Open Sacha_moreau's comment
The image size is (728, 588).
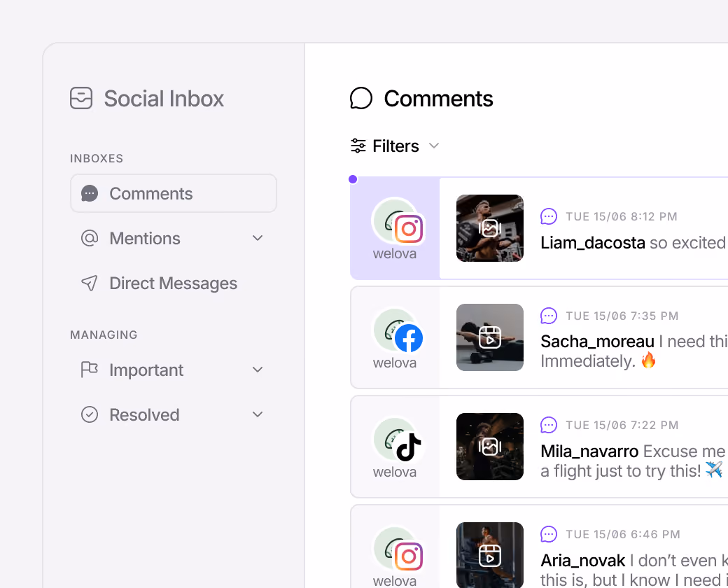pyautogui.click(x=539, y=337)
